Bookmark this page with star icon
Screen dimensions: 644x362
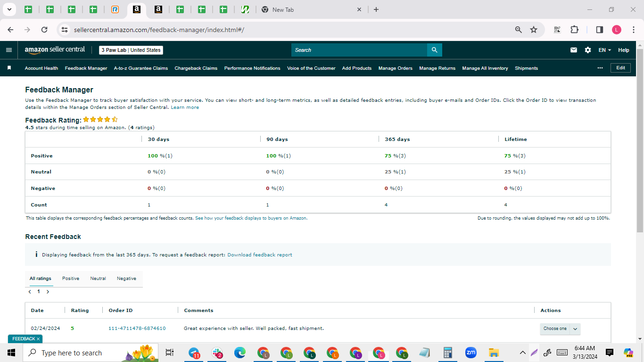point(534,30)
